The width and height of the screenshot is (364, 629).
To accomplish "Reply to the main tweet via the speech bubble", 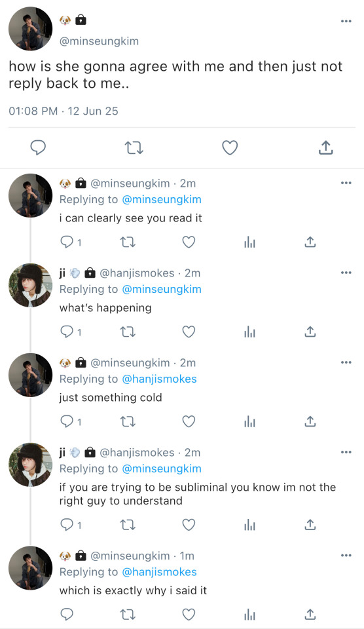I will (x=39, y=147).
